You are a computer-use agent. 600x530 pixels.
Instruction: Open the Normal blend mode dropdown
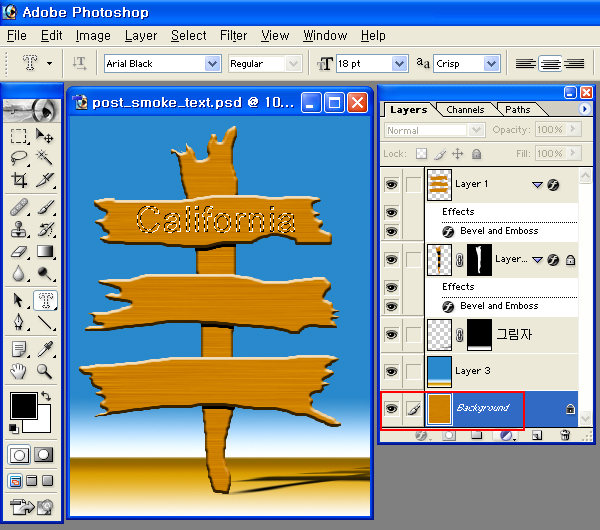point(476,130)
